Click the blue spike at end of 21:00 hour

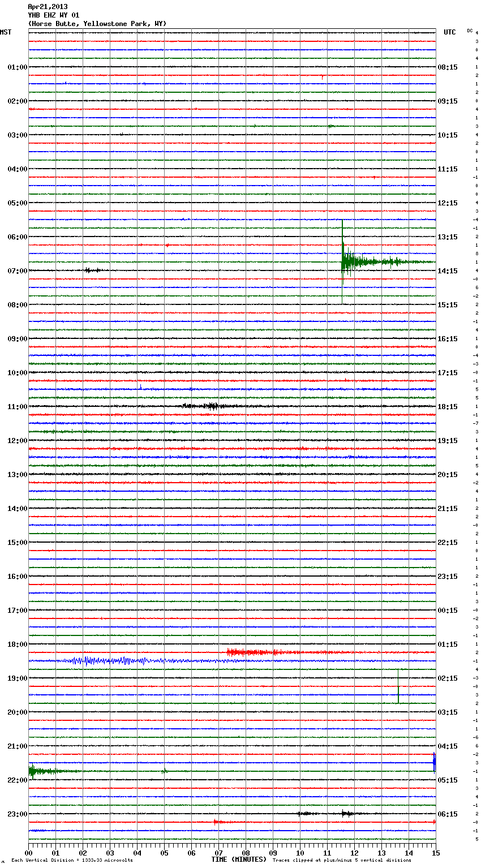tap(434, 762)
